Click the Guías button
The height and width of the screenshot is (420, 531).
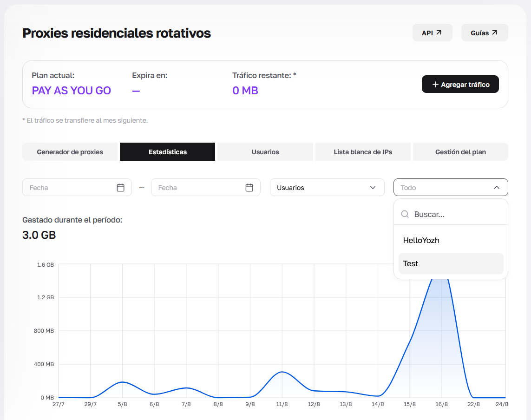coord(485,33)
